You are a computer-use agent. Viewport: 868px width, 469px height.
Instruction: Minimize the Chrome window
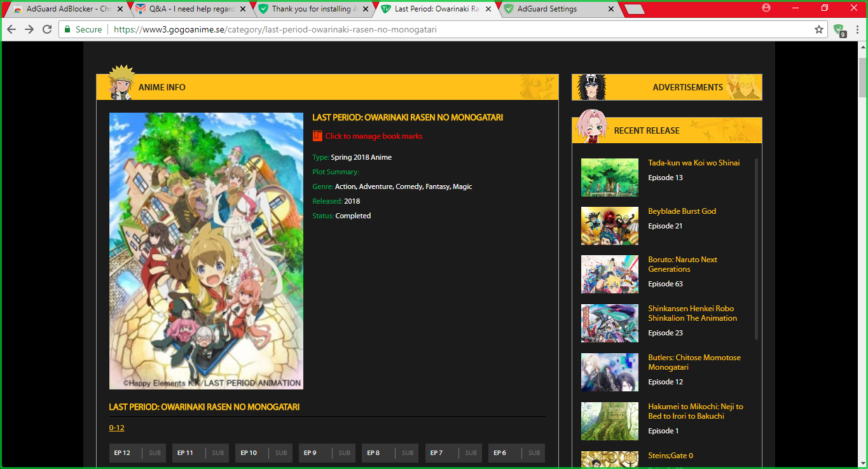796,8
